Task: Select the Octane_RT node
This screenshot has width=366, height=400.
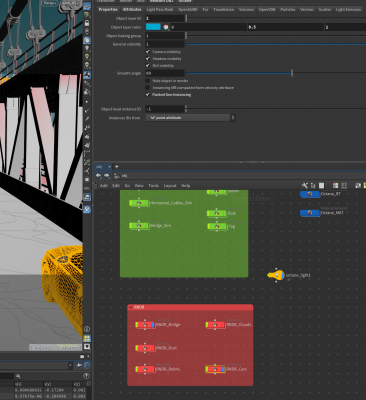Action: 310,194
